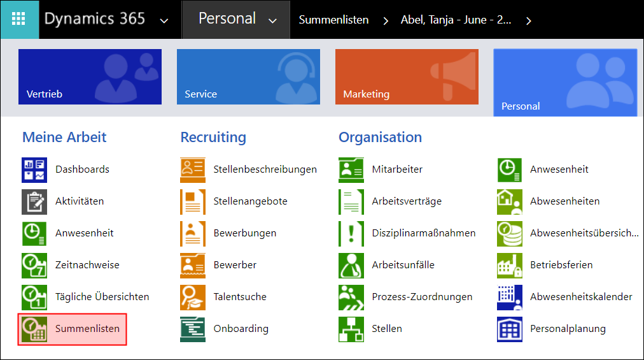
Task: Click the Recruiting heading
Action: click(x=213, y=138)
